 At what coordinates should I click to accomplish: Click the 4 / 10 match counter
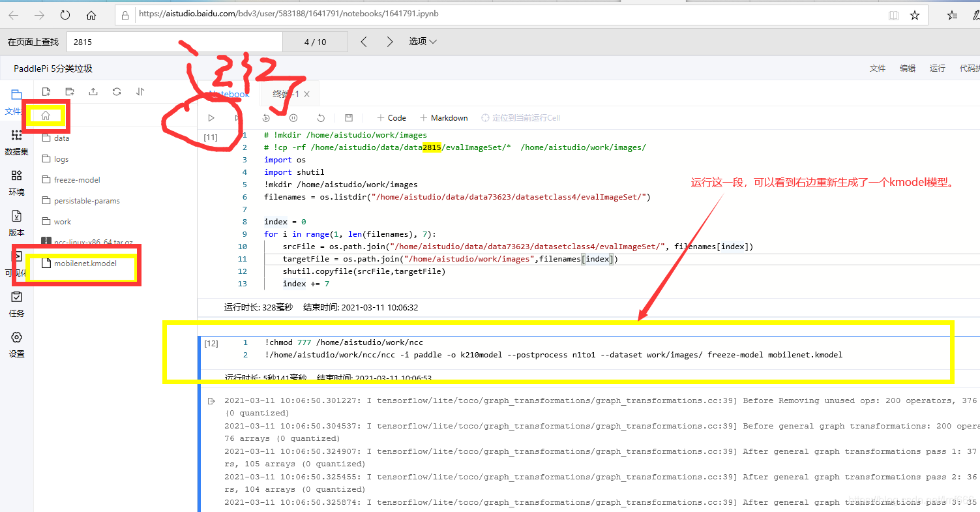click(315, 42)
